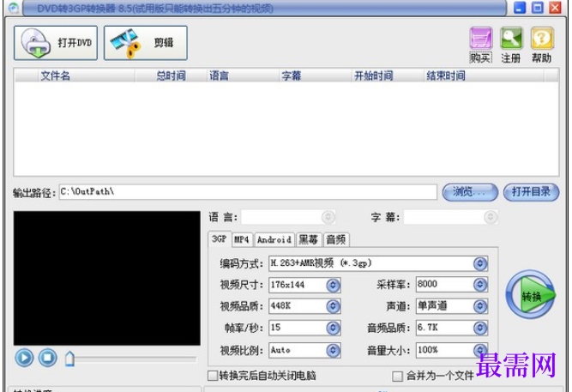Enable 合并为一个文件 checkbox
Viewport: 572px width, 392px height.
tap(397, 377)
